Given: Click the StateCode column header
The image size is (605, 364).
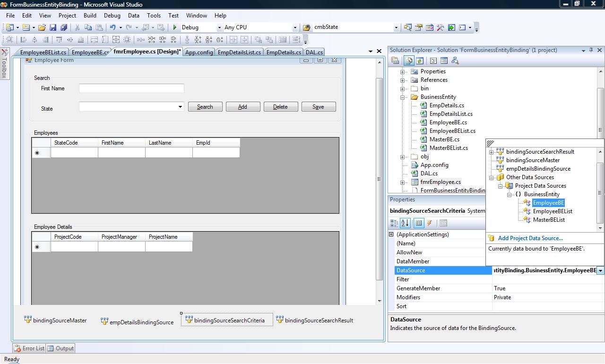Looking at the screenshot, I should click(x=74, y=143).
